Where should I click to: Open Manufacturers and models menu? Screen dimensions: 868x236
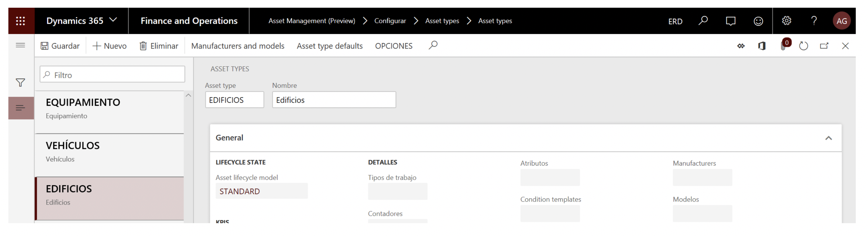238,46
